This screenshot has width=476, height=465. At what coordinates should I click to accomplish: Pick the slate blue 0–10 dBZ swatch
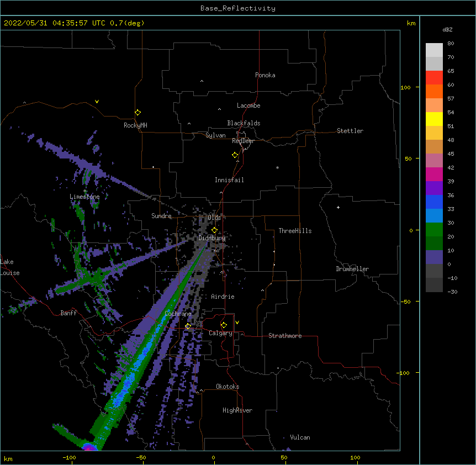pyautogui.click(x=434, y=257)
